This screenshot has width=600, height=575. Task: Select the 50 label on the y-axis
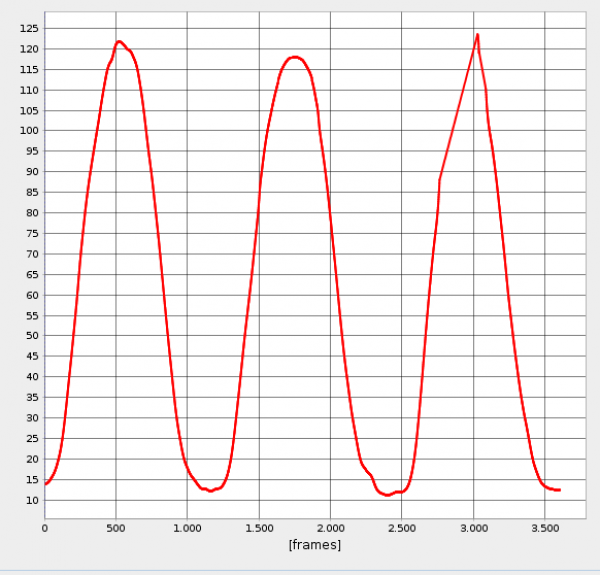30,336
